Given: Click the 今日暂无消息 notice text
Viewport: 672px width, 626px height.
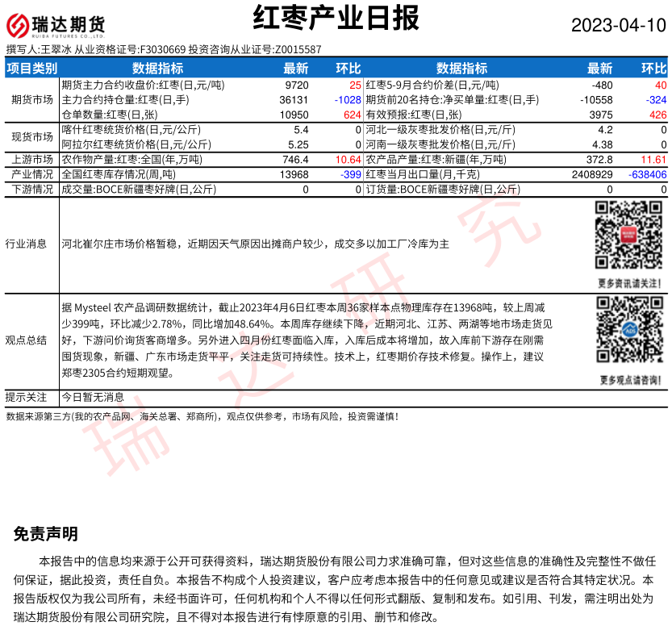Looking at the screenshot, I should tap(94, 397).
